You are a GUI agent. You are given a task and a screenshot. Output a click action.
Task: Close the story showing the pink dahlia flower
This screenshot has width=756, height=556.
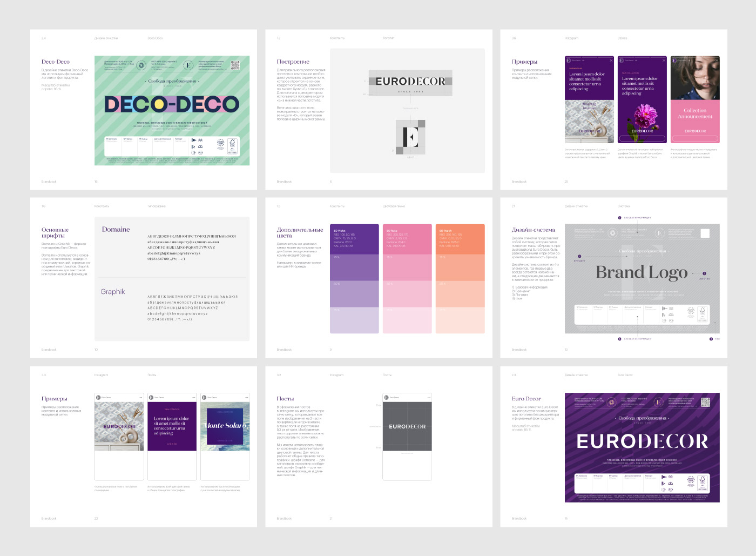[x=664, y=60]
